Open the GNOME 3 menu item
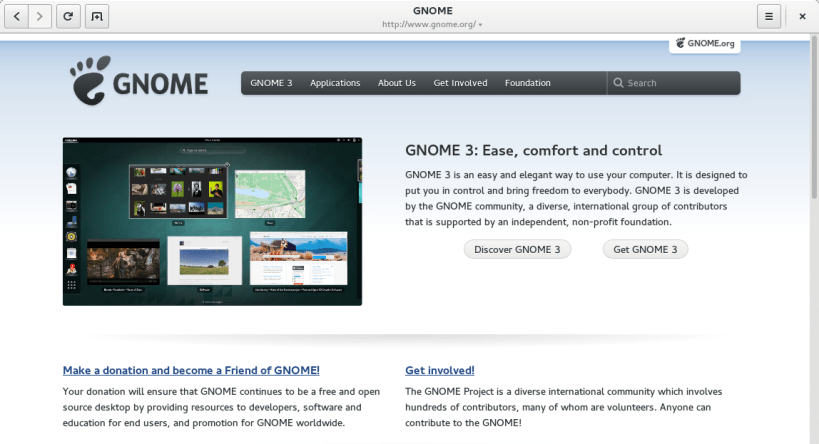Image resolution: width=819 pixels, height=444 pixels. (271, 83)
